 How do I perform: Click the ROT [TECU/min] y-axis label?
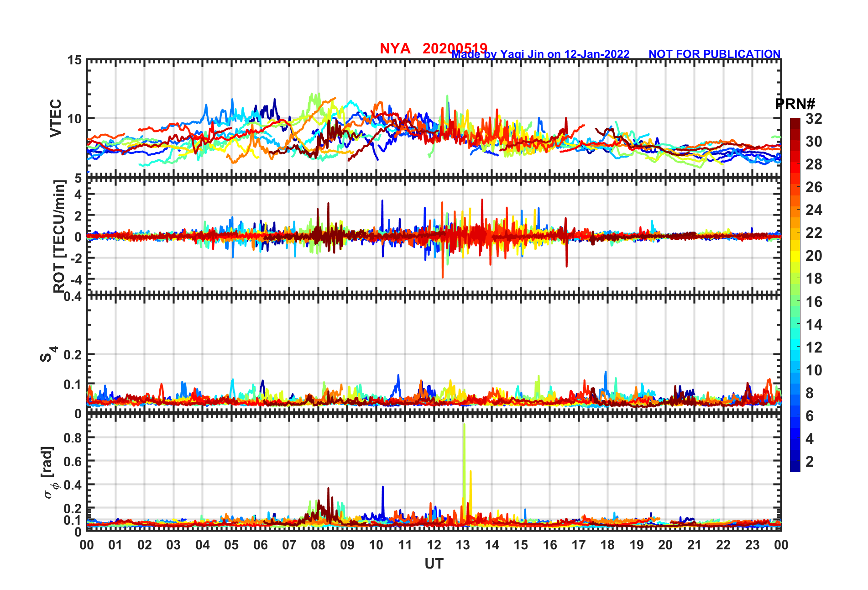click(x=59, y=236)
